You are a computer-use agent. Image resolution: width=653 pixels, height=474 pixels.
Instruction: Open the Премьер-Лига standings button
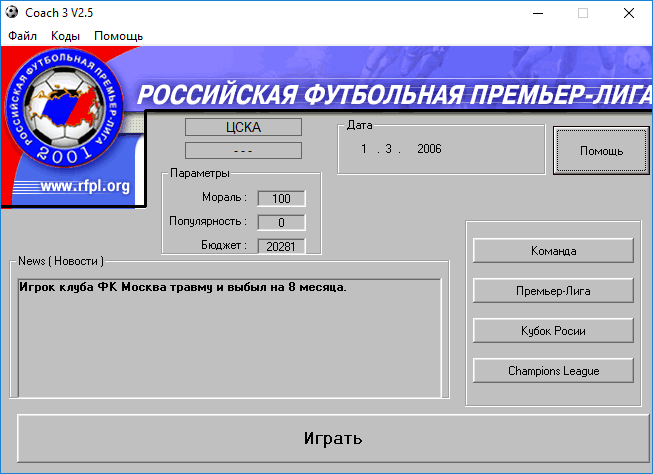[553, 291]
